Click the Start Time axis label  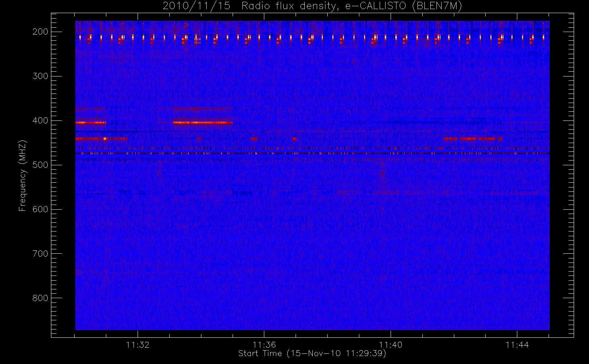312,353
